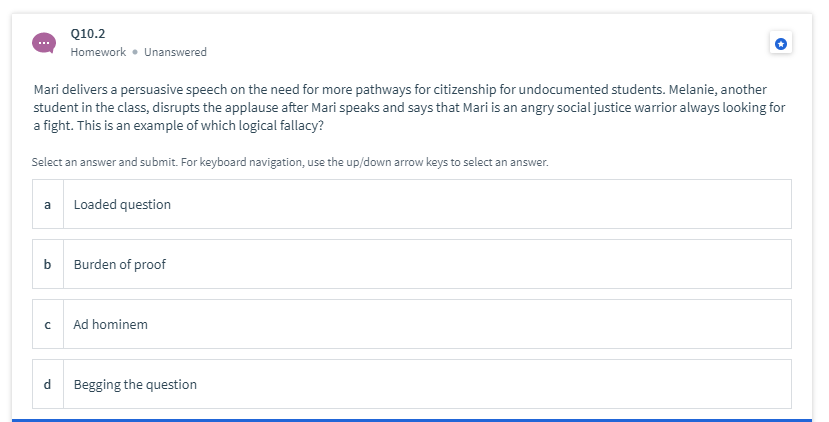Click the 'Select an answer and submit' instructions
Screen dimensions: 829x422
click(x=290, y=162)
